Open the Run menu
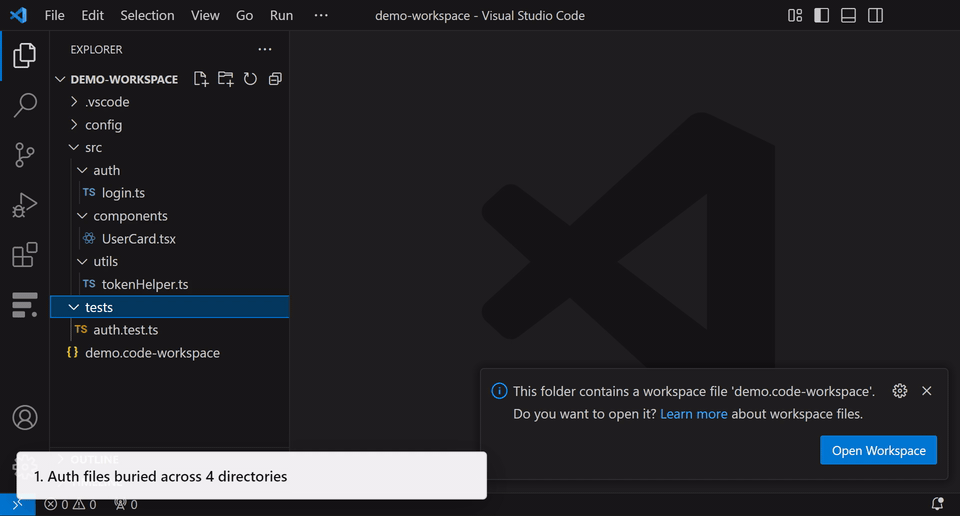Screen dimensions: 960x516 tap(281, 15)
